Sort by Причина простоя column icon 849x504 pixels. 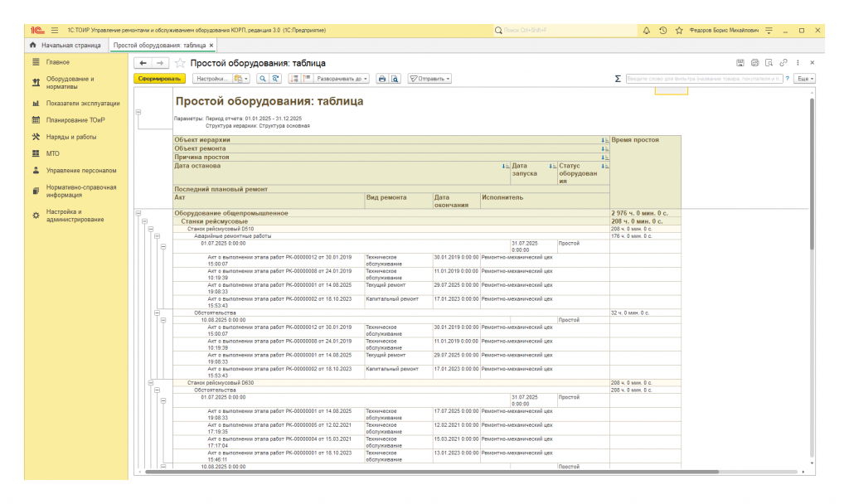(x=604, y=157)
